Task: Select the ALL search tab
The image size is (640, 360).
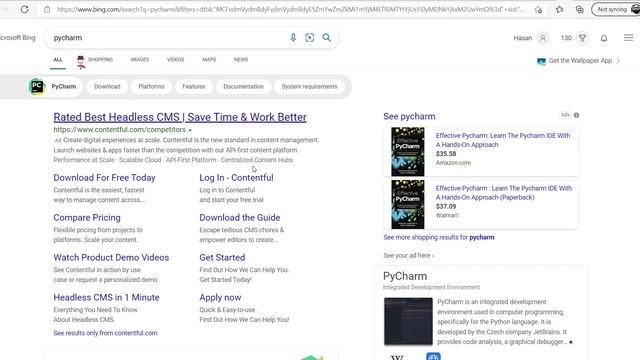Action: pyautogui.click(x=58, y=60)
